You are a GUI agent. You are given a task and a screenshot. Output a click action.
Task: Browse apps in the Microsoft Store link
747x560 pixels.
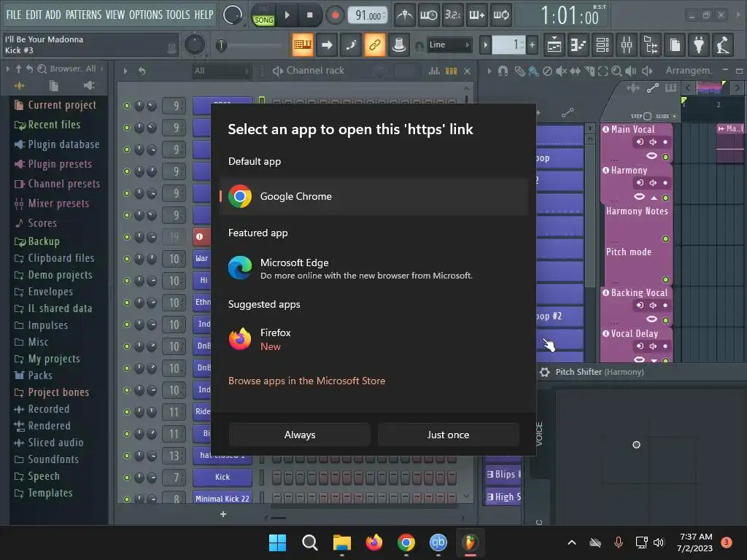(307, 381)
